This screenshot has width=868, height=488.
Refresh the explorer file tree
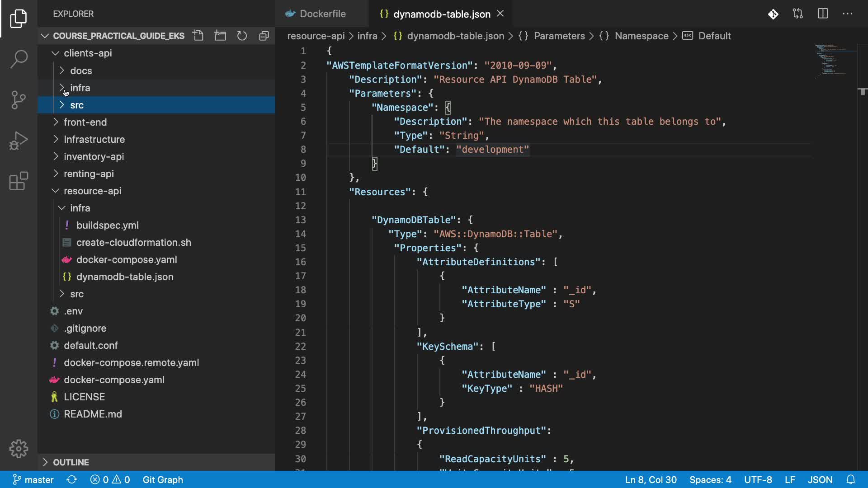click(x=242, y=36)
